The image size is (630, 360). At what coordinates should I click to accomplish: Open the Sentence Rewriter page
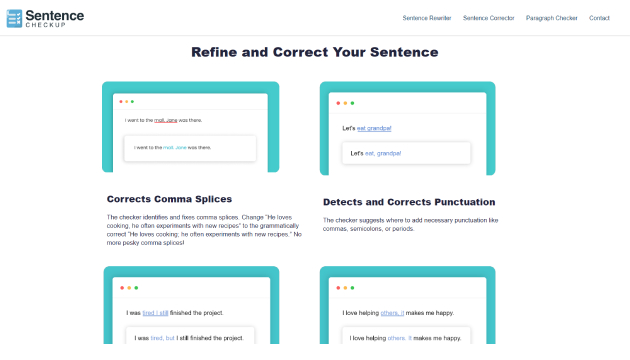coord(427,18)
